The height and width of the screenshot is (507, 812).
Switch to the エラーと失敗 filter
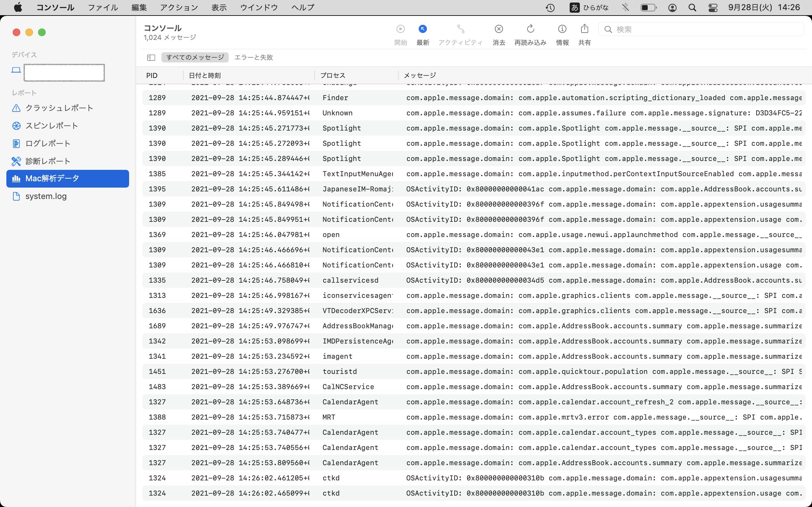(x=253, y=57)
